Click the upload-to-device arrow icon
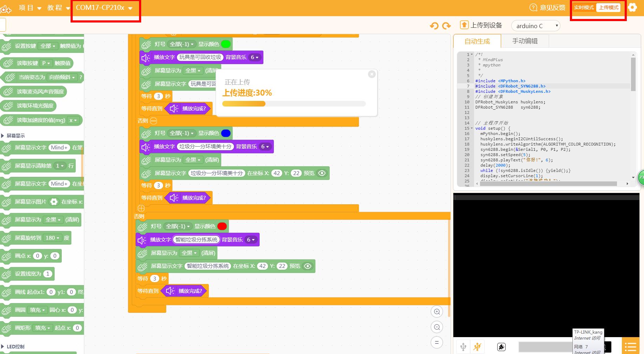 pos(464,25)
